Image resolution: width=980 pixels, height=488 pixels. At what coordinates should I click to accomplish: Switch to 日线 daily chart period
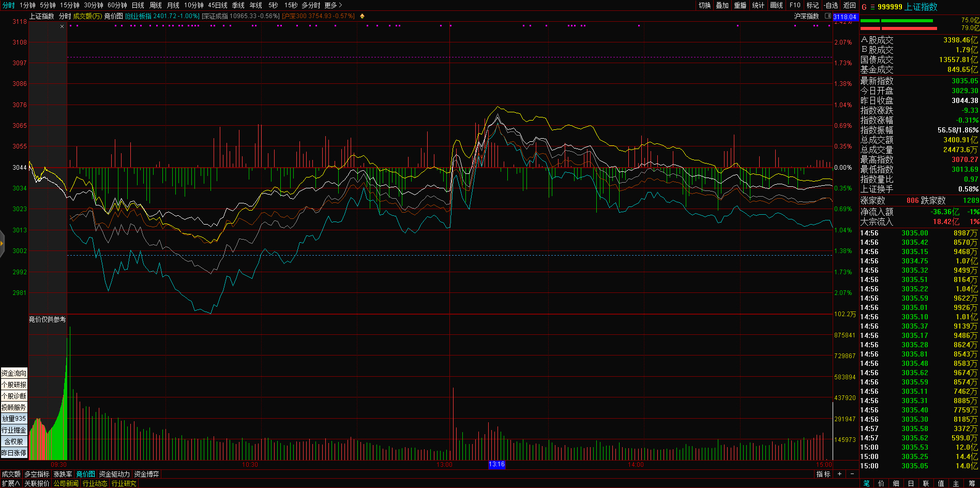[138, 5]
